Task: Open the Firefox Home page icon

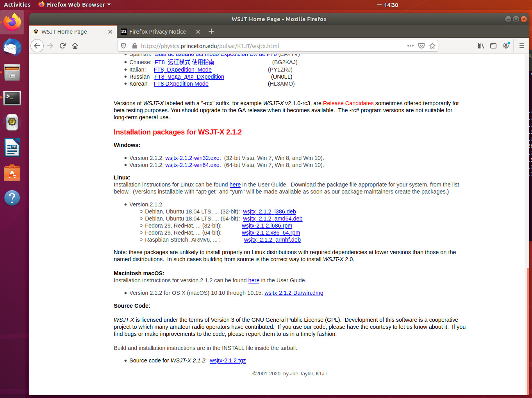Action: (x=75, y=46)
